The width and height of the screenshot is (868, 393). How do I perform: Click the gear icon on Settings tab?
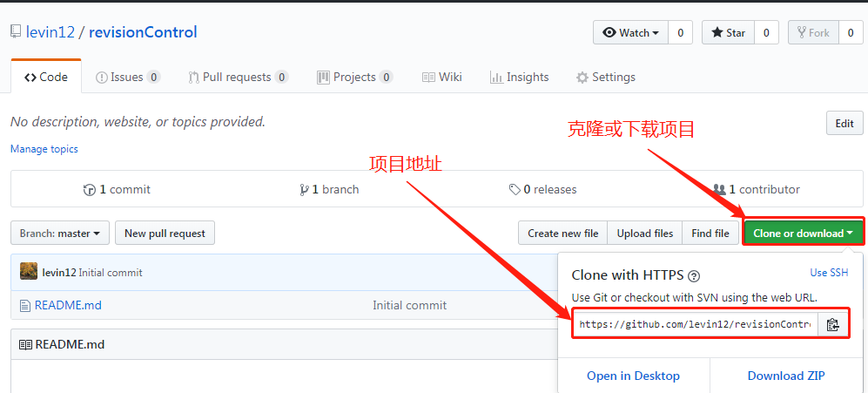point(582,78)
